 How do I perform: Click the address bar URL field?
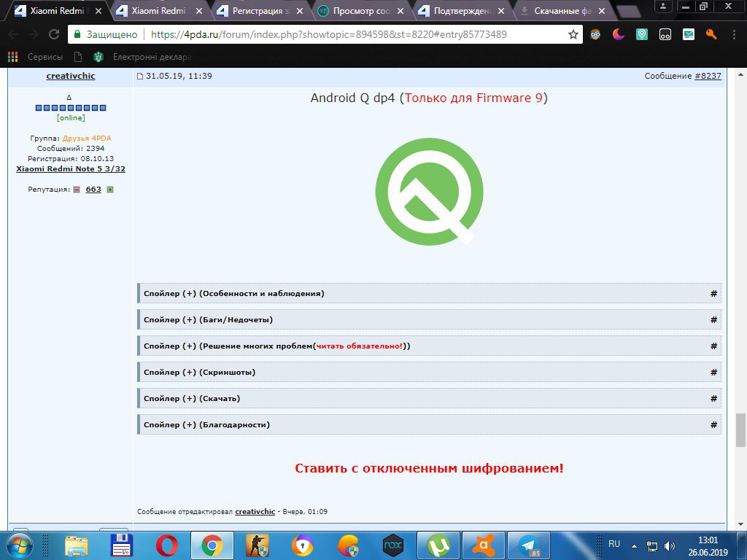329,34
